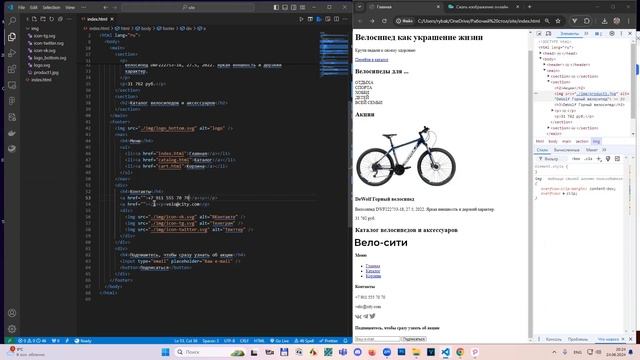This screenshot has width=640, height=360.
Task: Collapse main node in DevTools tree
Action: [544, 70]
